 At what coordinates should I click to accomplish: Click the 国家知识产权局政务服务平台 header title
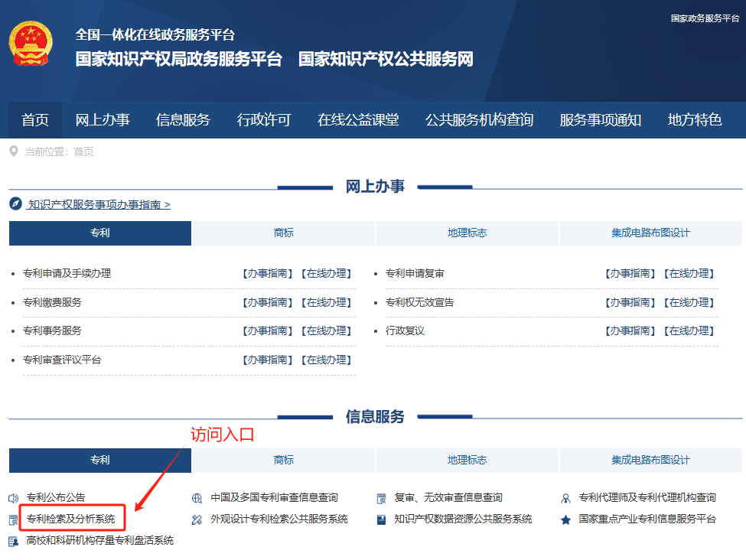click(179, 59)
